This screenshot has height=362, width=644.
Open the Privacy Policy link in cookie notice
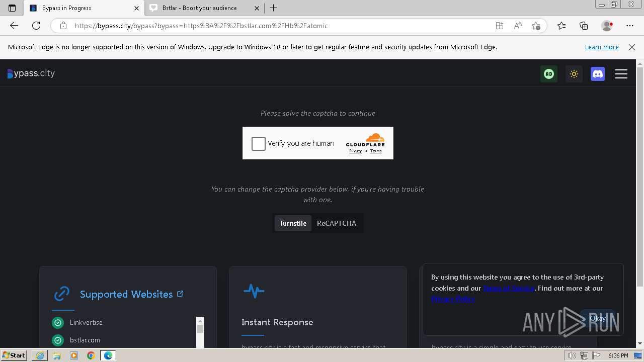pos(453,299)
